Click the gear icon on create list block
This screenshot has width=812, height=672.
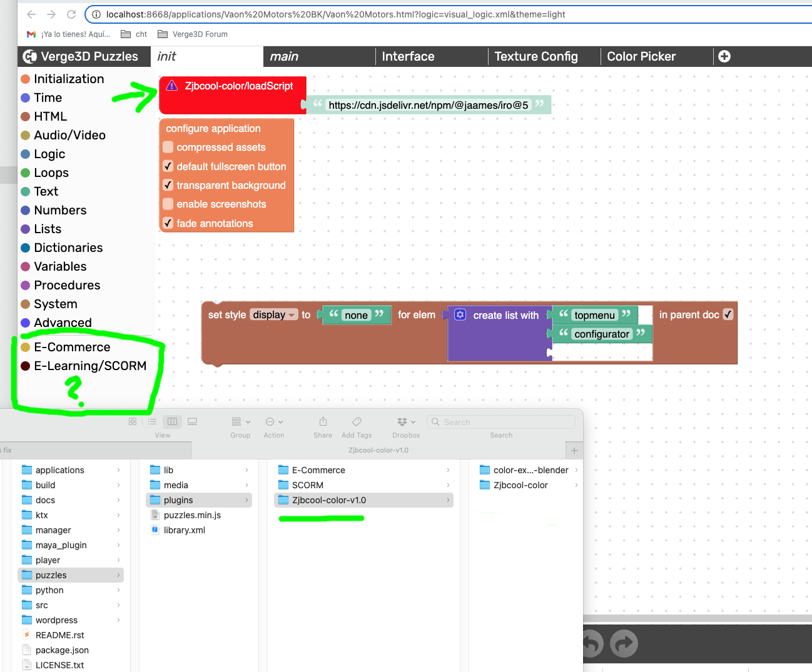(x=460, y=314)
